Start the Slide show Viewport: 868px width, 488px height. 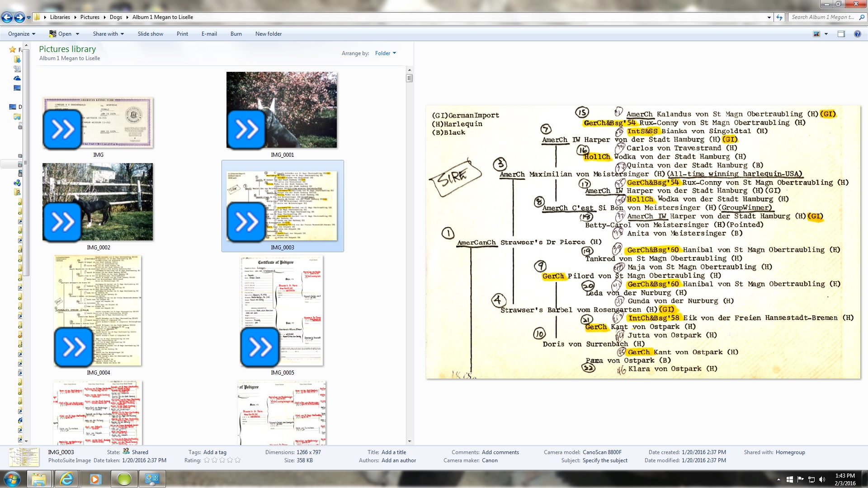tap(150, 34)
